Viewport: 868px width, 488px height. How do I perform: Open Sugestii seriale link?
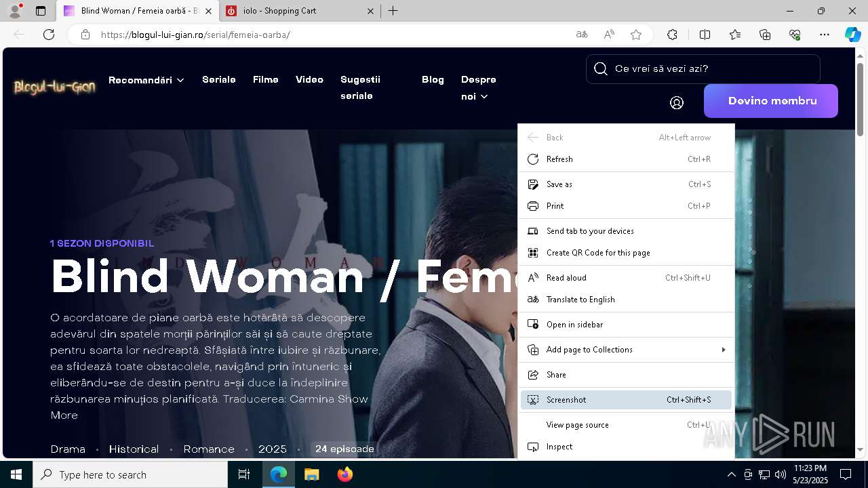coord(360,87)
